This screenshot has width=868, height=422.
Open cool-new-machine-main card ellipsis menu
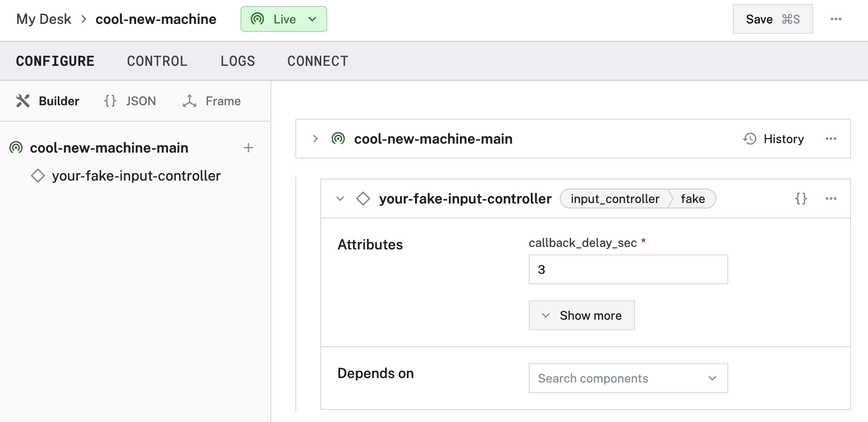tap(831, 139)
